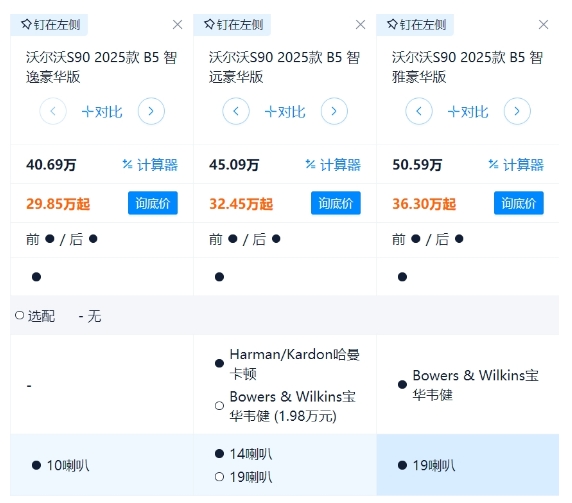Pin the 智逸豪华版 column to the left

click(49, 25)
